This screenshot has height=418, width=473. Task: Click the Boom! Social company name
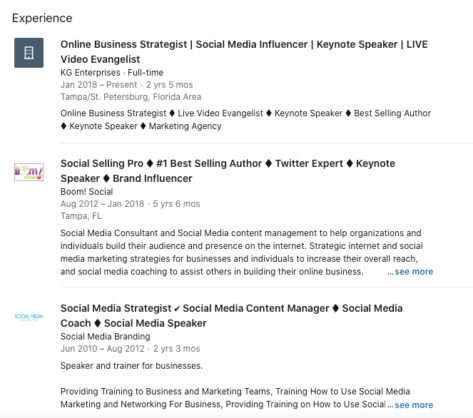[87, 192]
